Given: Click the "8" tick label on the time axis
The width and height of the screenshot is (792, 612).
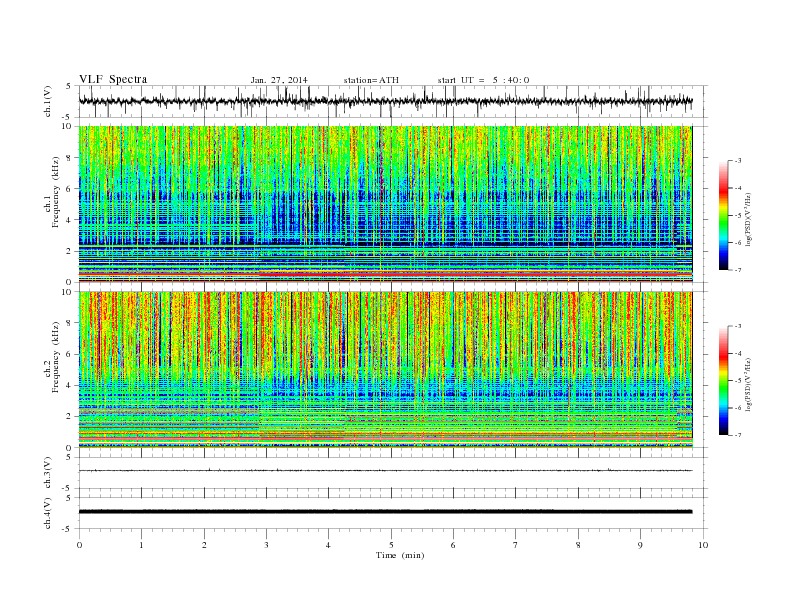Looking at the screenshot, I should click(x=578, y=545).
